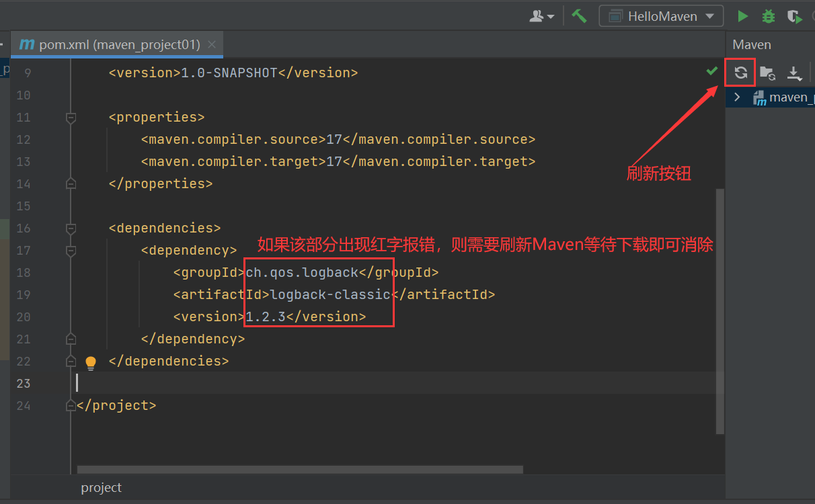
Task: Click the Maven tool window title
Action: (751, 44)
